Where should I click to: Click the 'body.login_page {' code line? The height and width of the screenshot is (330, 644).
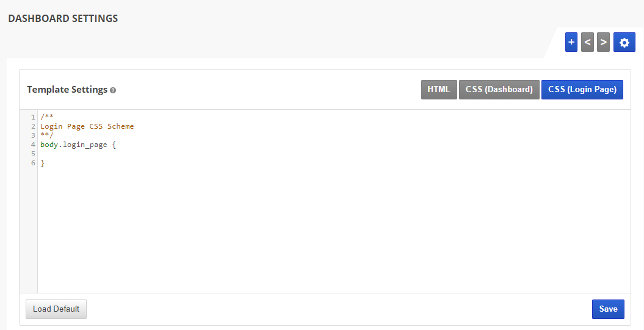(x=78, y=145)
